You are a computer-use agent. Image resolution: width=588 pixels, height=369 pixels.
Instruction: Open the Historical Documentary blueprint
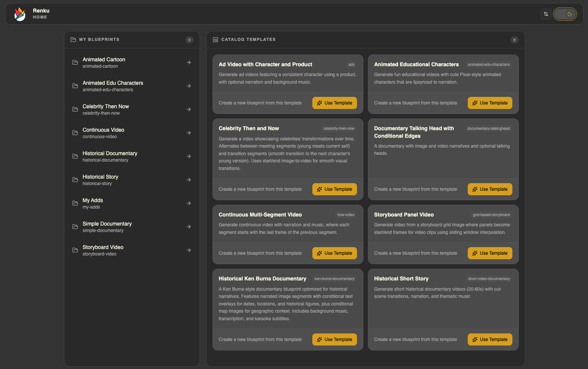(x=110, y=156)
